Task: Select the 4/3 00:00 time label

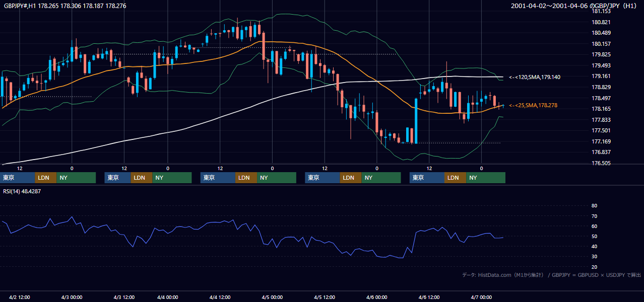Action: pyautogui.click(x=72, y=297)
